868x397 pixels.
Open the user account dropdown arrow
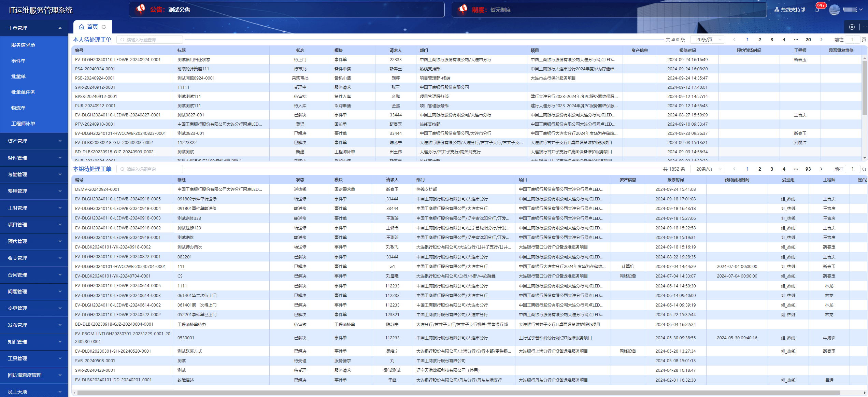pos(861,10)
